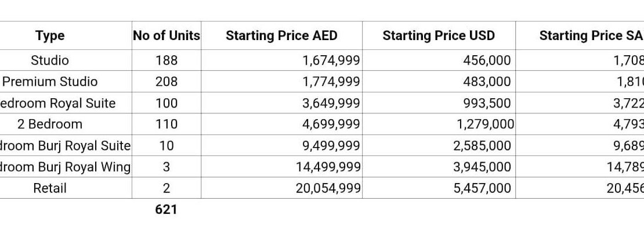Click the Studio row label
This screenshot has height=240, width=644.
pyautogui.click(x=50, y=60)
